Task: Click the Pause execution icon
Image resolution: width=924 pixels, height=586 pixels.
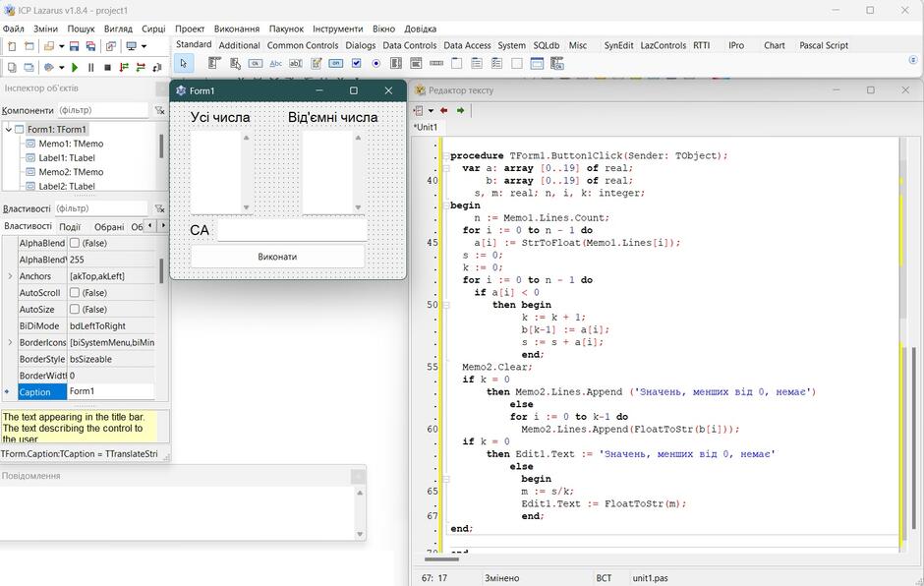Action: pos(90,68)
